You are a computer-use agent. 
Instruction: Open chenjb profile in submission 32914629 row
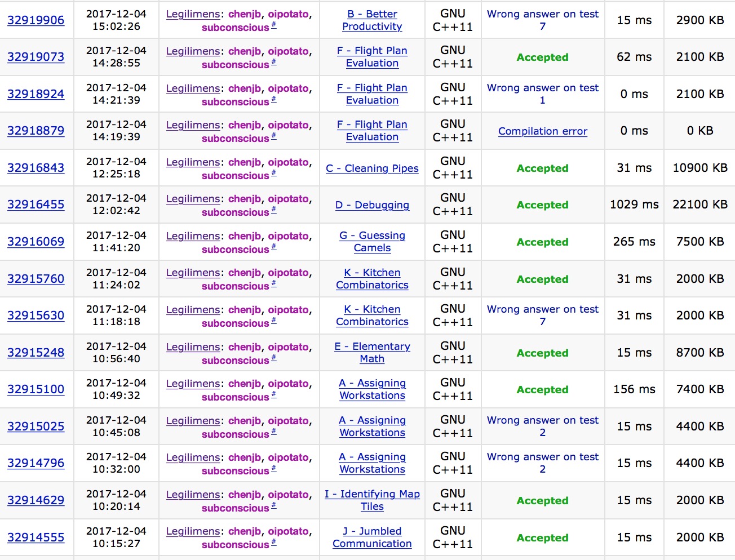click(245, 495)
